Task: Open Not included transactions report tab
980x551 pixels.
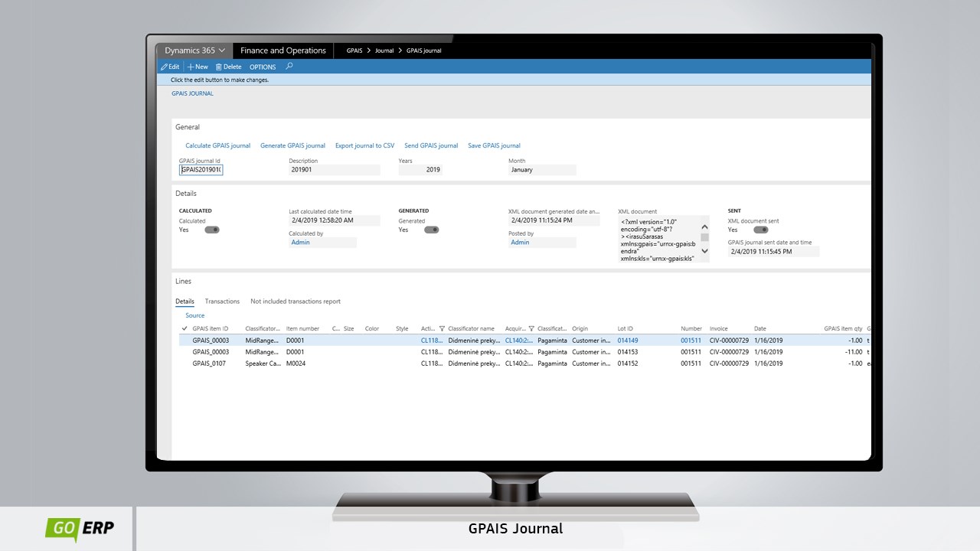Action: click(296, 302)
